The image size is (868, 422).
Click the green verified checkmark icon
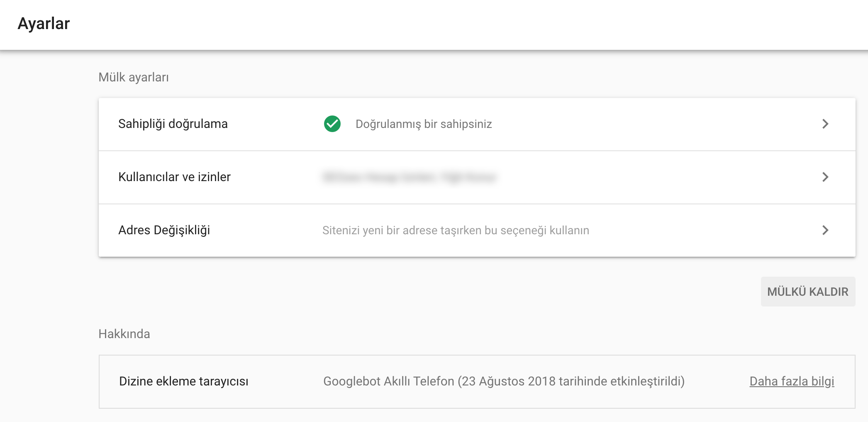(332, 124)
